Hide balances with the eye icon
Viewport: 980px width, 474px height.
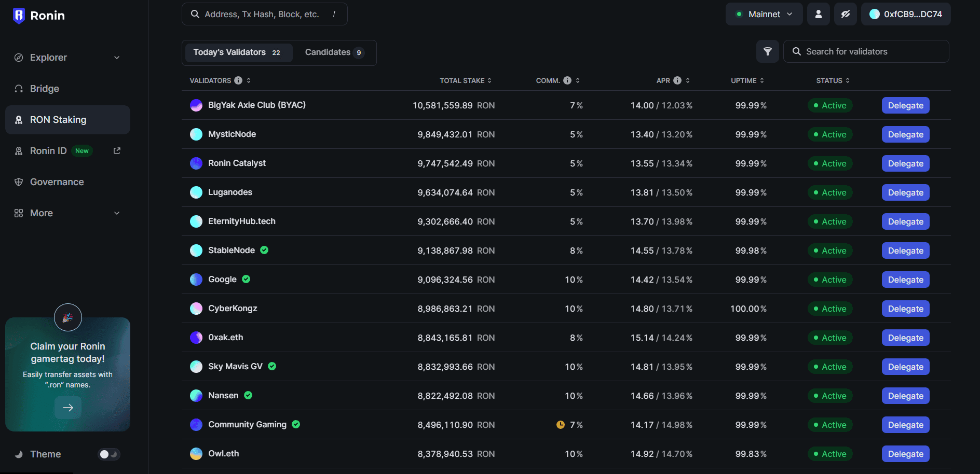pyautogui.click(x=845, y=14)
